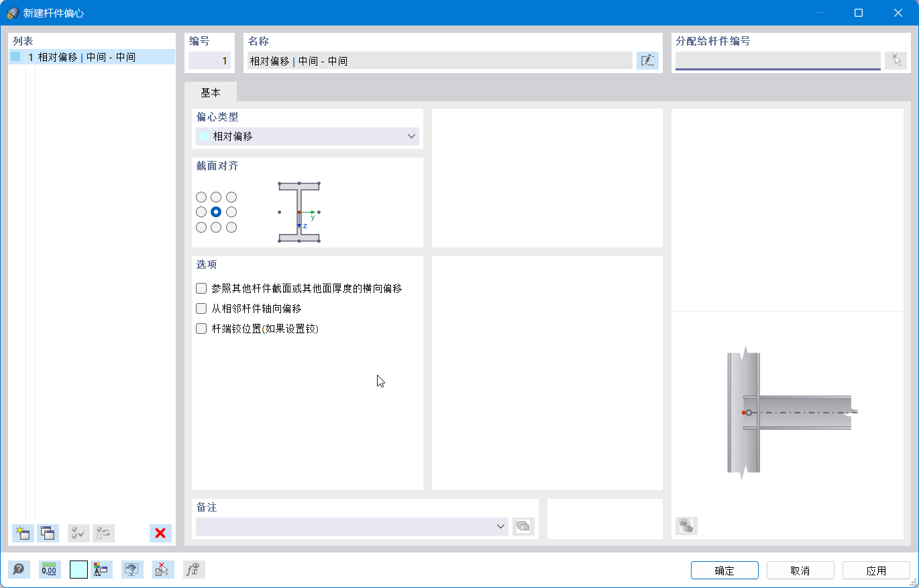
Task: Click the fx formula visibility icon
Action: (193, 569)
